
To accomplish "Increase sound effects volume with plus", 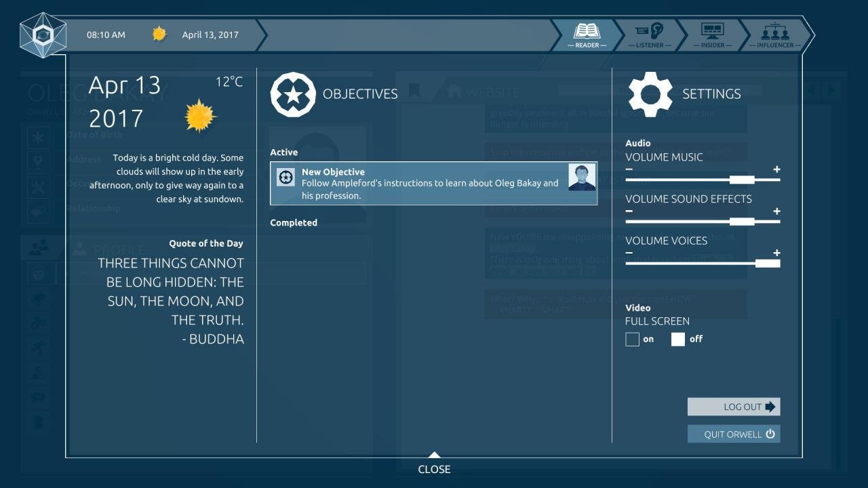I will click(x=776, y=211).
